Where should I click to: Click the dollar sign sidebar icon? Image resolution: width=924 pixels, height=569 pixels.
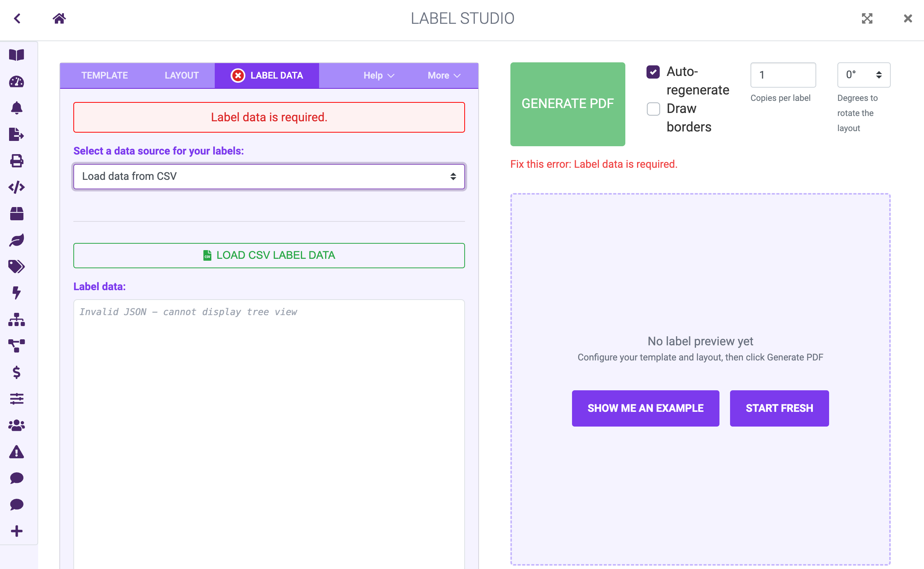tap(17, 373)
